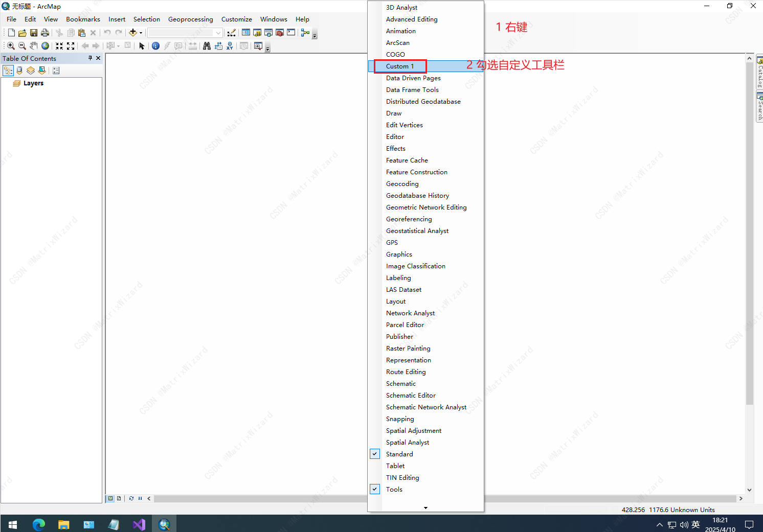Open the map scale combo box
This screenshot has height=532, width=763.
tap(185, 33)
